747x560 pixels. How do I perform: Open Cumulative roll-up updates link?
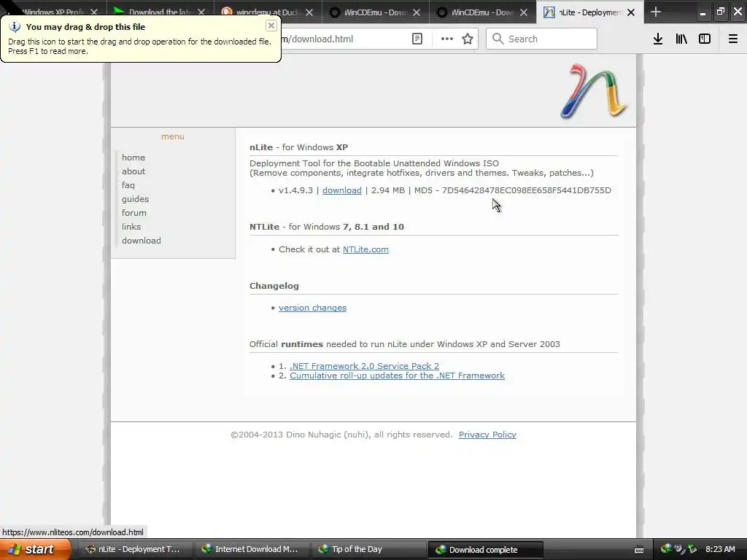pos(397,376)
